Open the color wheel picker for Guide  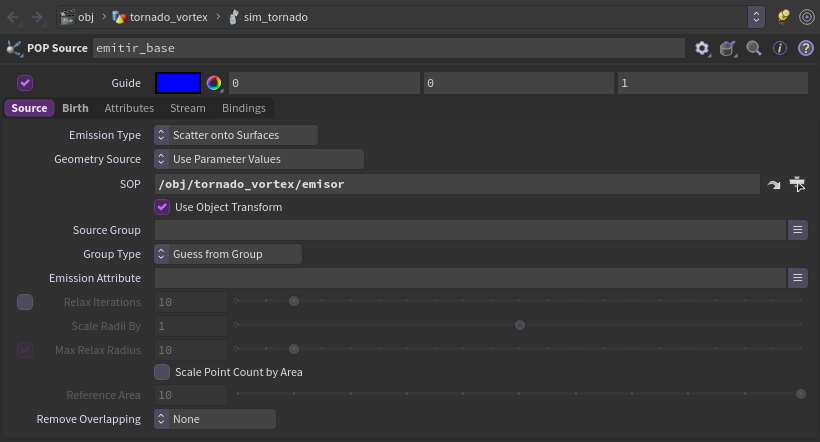pyautogui.click(x=214, y=83)
